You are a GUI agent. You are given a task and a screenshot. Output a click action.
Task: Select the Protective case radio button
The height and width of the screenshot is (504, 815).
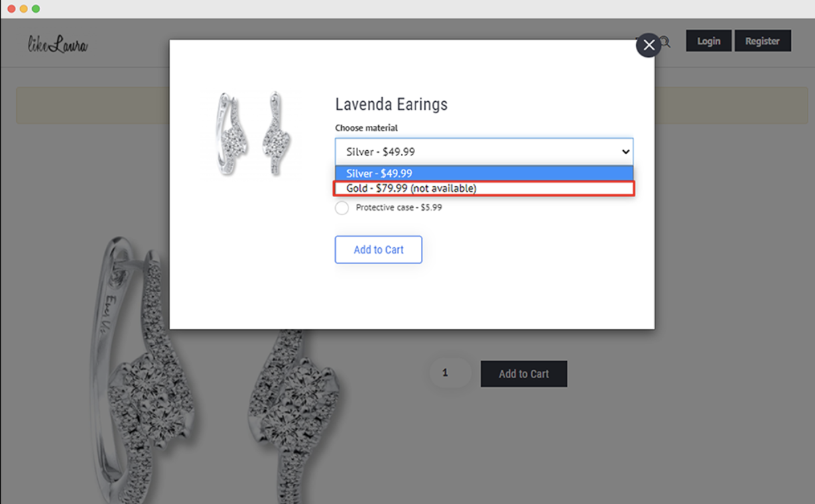(342, 208)
